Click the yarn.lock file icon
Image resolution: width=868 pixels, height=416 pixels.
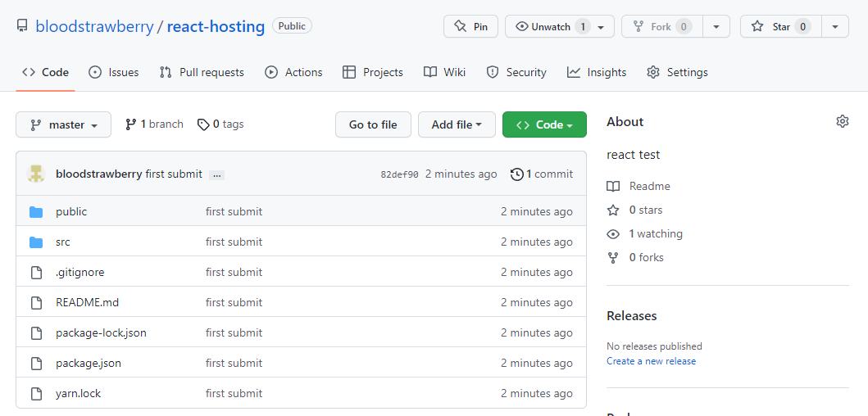tap(36, 395)
